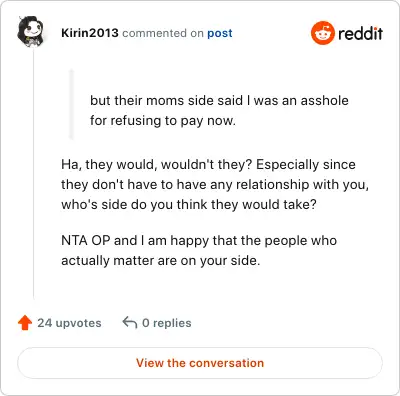400x396 pixels.
Task: Click the quoted line "for refusing to pay now."
Action: point(163,121)
